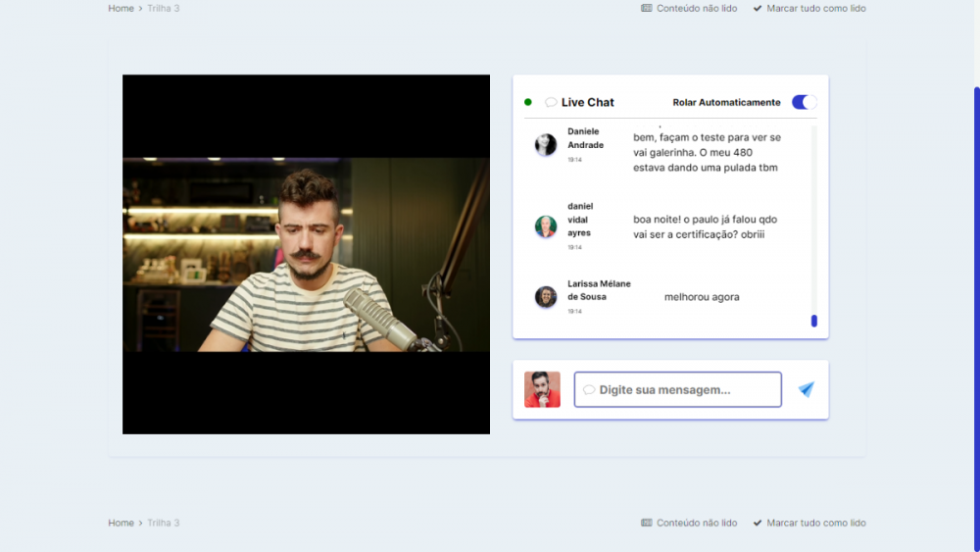980x552 pixels.
Task: Click the checkmark icon of the top Marcar tudo como lido
Action: [758, 9]
